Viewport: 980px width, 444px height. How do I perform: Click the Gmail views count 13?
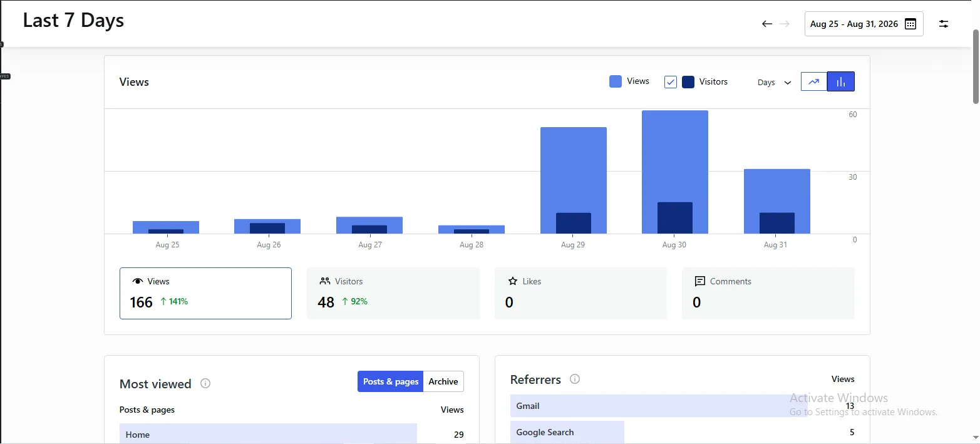pyautogui.click(x=850, y=406)
